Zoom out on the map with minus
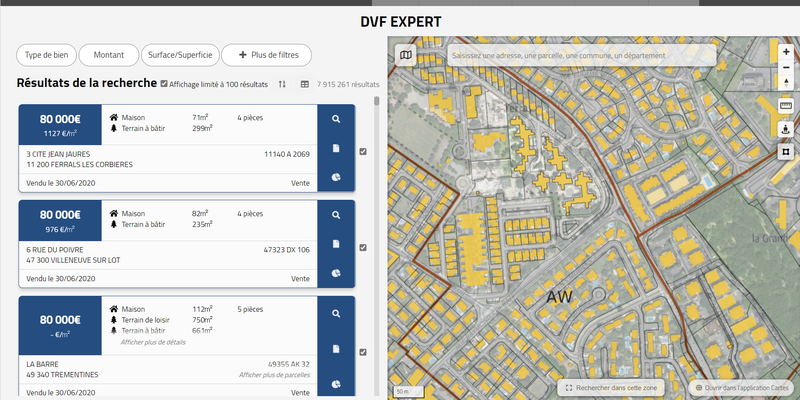 pos(786,67)
